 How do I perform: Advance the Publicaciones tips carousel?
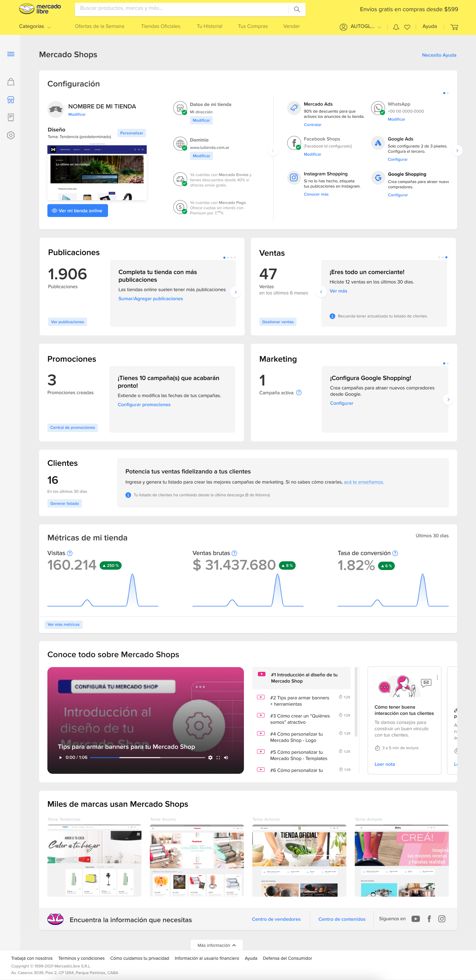coord(236,292)
